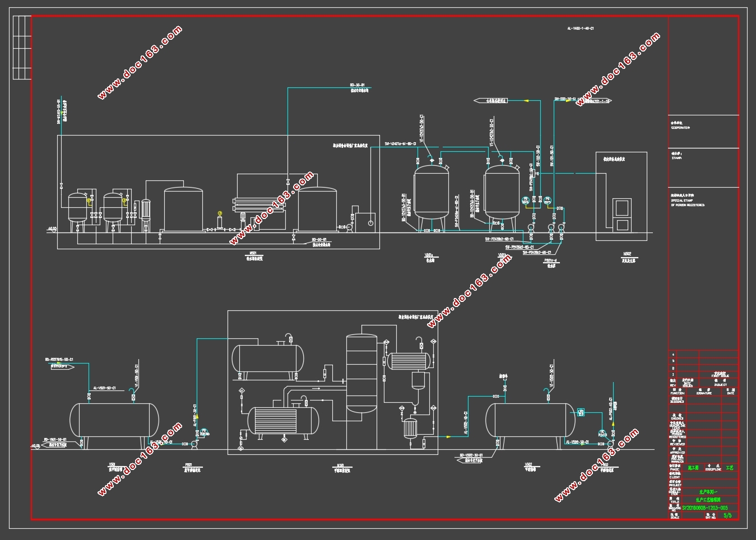Select the SV-102-50-C1 vertical pipe label
Viewport: 756px width, 540px height.
538,155
